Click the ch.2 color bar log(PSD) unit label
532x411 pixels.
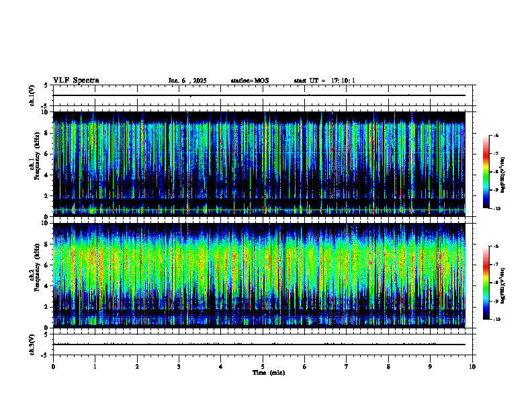coord(502,286)
